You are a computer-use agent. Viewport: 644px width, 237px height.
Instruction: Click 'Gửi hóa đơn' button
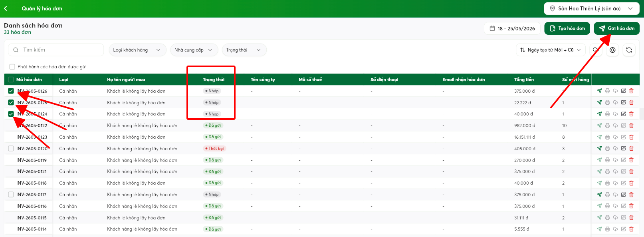[x=616, y=28]
